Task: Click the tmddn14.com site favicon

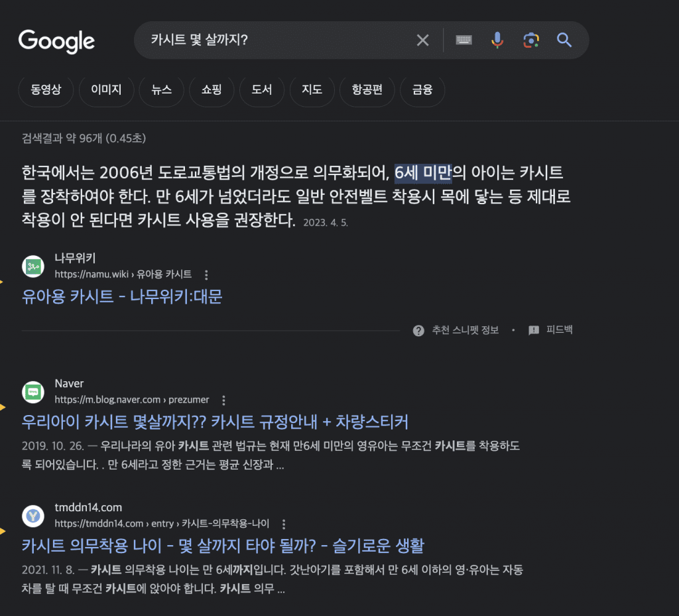Action: click(x=33, y=516)
